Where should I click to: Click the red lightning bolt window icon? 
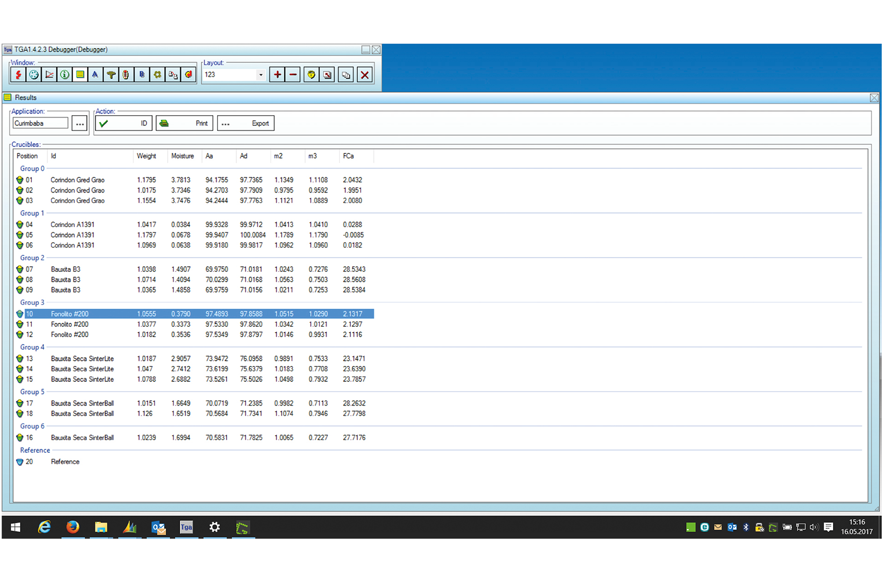(x=19, y=74)
